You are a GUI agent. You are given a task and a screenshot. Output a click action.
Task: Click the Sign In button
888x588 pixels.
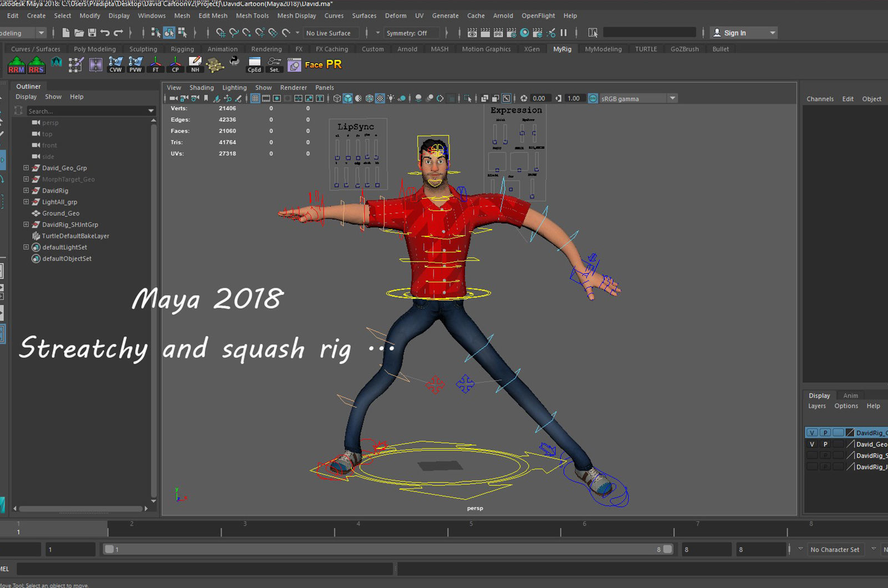click(x=744, y=33)
